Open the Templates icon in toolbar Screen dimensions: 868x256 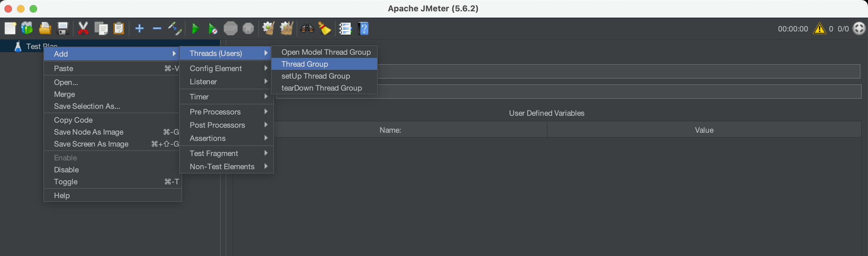27,29
